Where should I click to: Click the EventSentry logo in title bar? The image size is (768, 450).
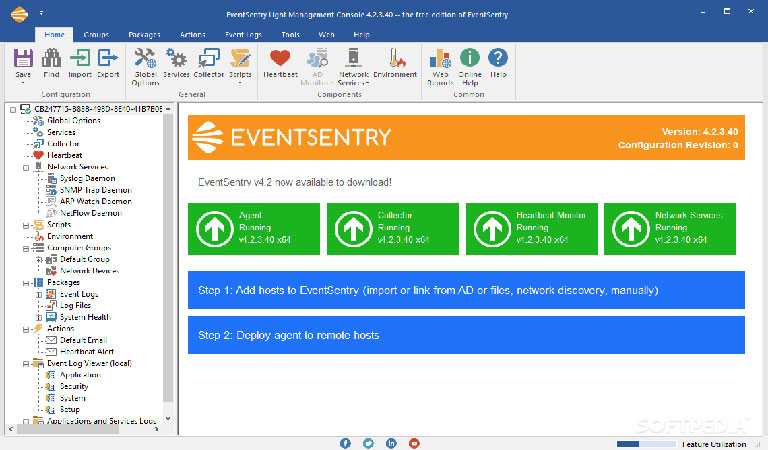coord(20,14)
